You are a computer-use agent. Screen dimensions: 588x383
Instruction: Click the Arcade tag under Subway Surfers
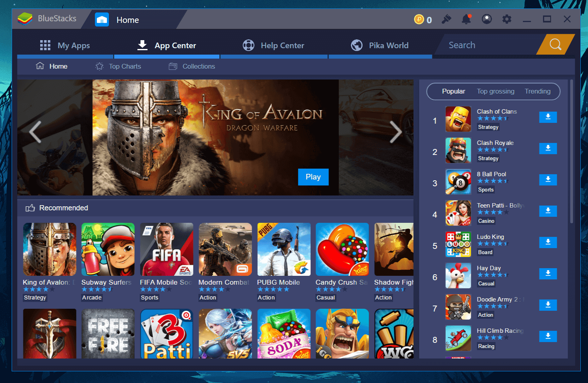[92, 297]
